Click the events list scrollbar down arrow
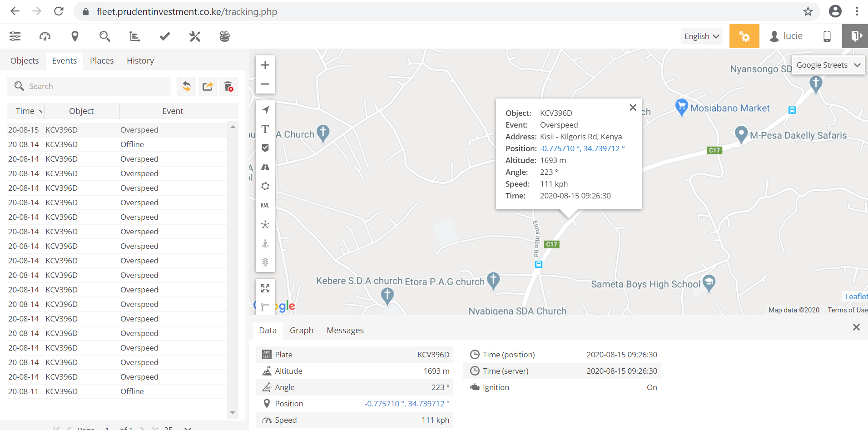 click(233, 413)
